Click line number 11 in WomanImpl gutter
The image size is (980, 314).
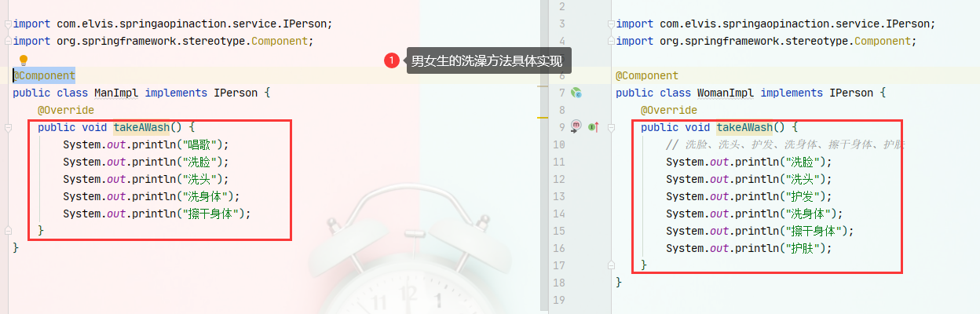[558, 162]
